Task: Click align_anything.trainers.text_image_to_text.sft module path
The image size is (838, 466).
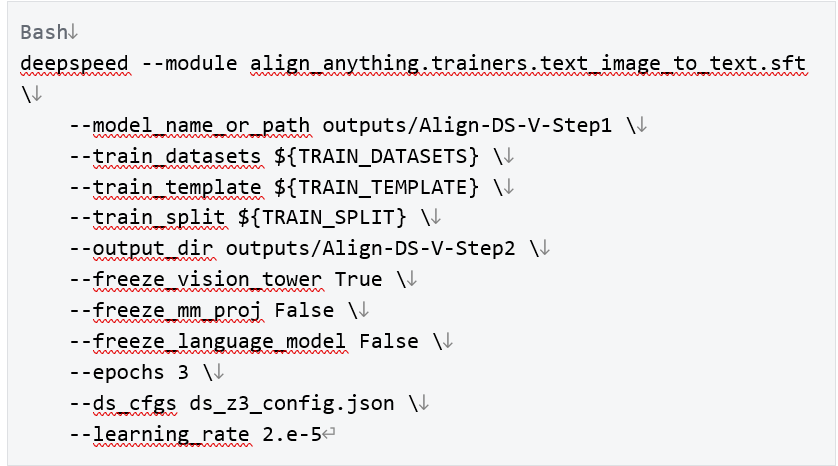Action: coord(528,64)
